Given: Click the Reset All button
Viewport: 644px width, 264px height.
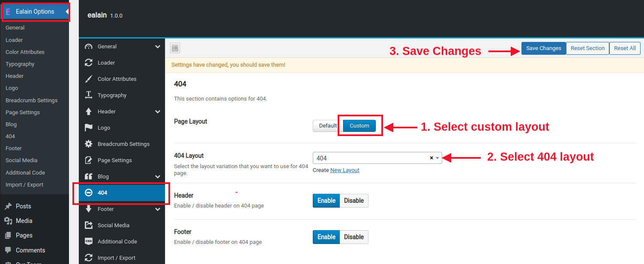Looking at the screenshot, I should 625,48.
